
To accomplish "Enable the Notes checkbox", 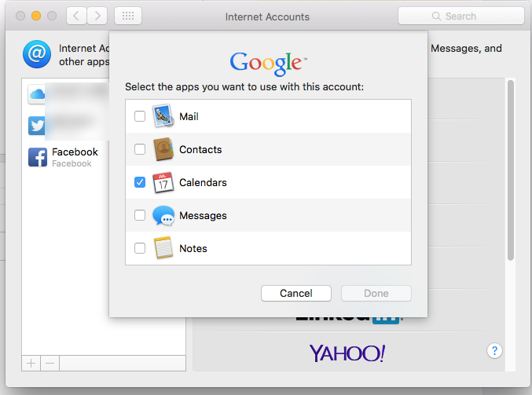I will (140, 248).
